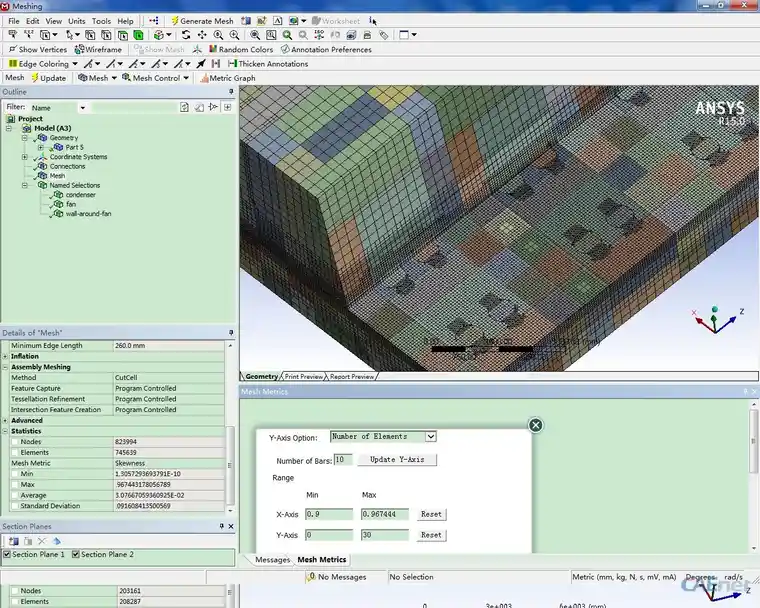Pin the Outline panel
Viewport: 760px width, 608px height.
pyautogui.click(x=231, y=92)
